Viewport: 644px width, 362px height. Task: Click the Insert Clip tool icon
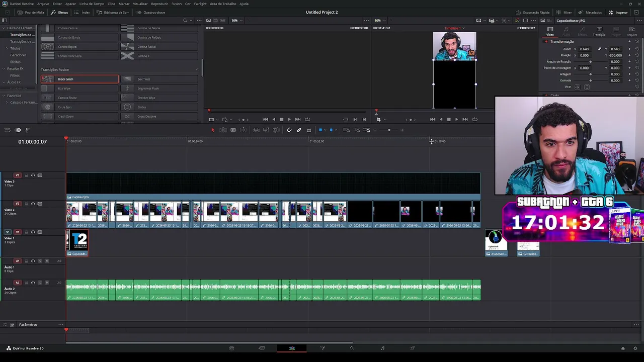click(x=256, y=130)
